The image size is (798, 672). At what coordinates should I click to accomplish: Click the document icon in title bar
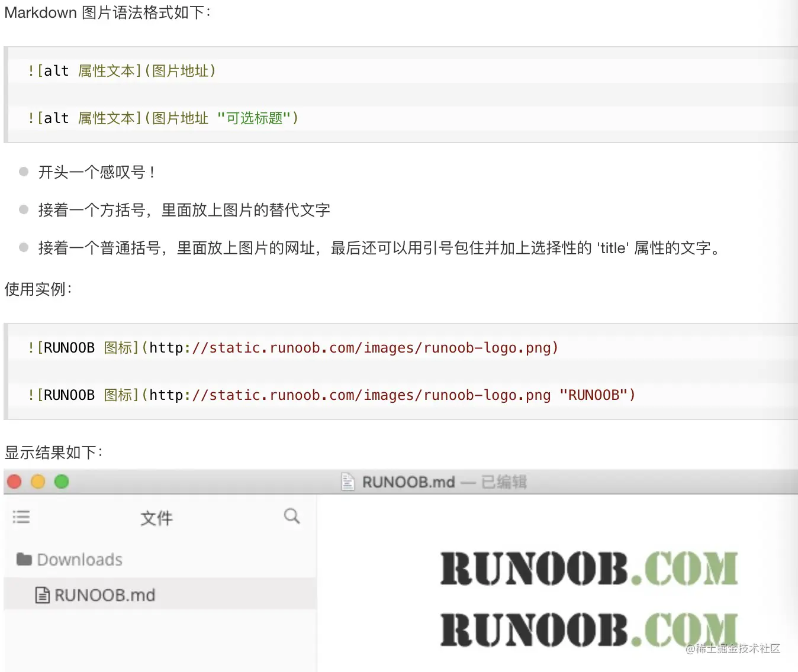click(348, 482)
